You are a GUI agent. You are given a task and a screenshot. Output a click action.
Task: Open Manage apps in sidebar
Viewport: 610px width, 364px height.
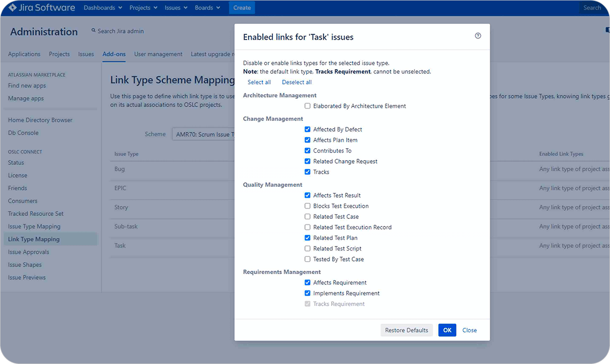pyautogui.click(x=26, y=98)
